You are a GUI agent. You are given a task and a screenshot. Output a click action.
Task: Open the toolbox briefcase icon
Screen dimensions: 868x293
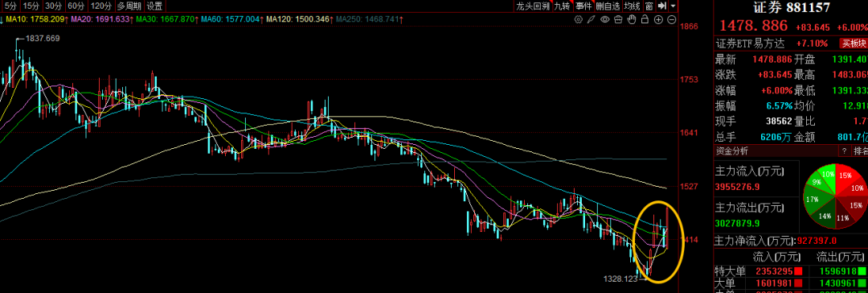[x=618, y=19]
